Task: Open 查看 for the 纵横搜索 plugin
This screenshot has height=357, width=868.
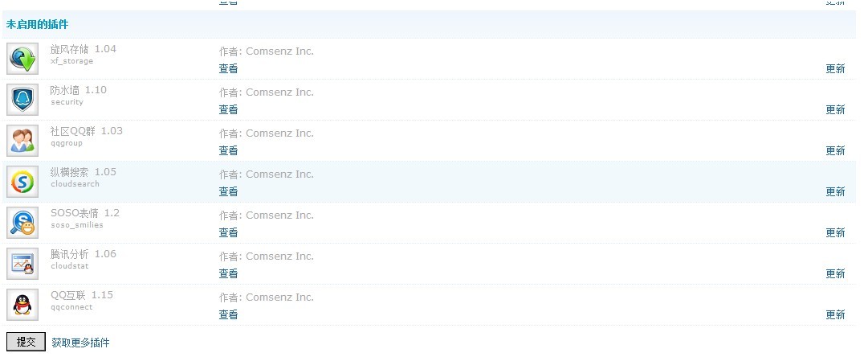Action: pyautogui.click(x=228, y=192)
